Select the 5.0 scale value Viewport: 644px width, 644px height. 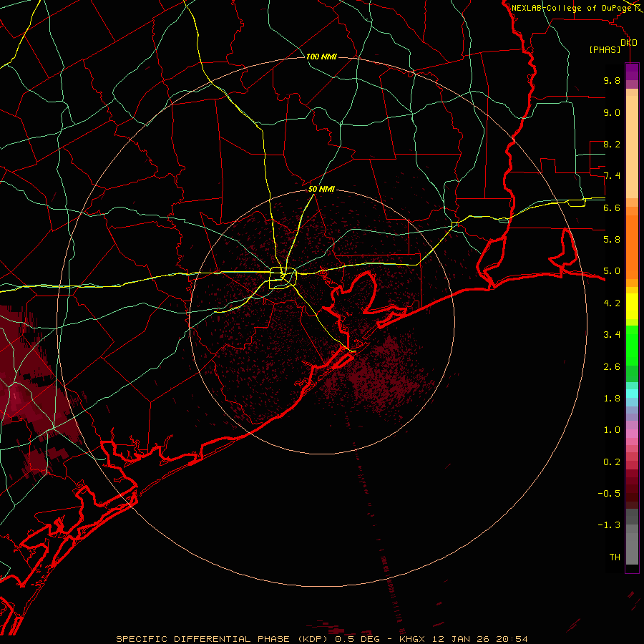coord(612,271)
